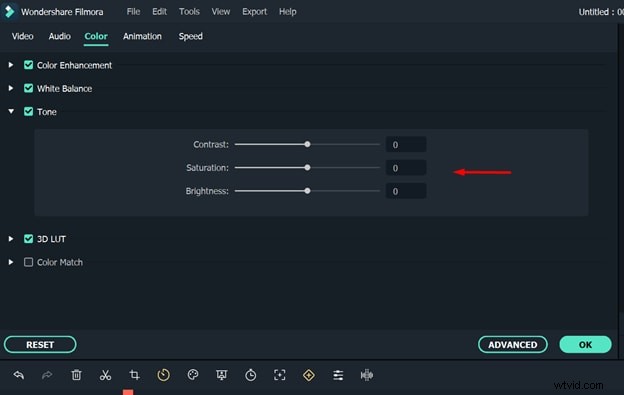Uncheck the White Balance checkbox

click(x=28, y=88)
